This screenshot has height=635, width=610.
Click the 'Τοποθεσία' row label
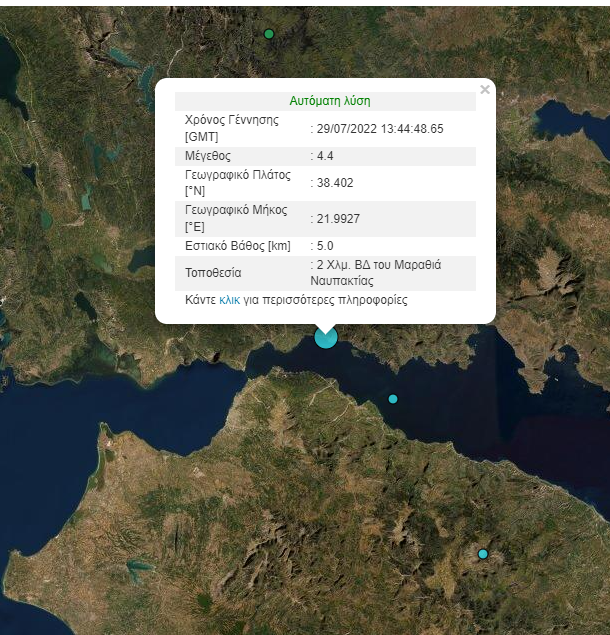pyautogui.click(x=214, y=272)
